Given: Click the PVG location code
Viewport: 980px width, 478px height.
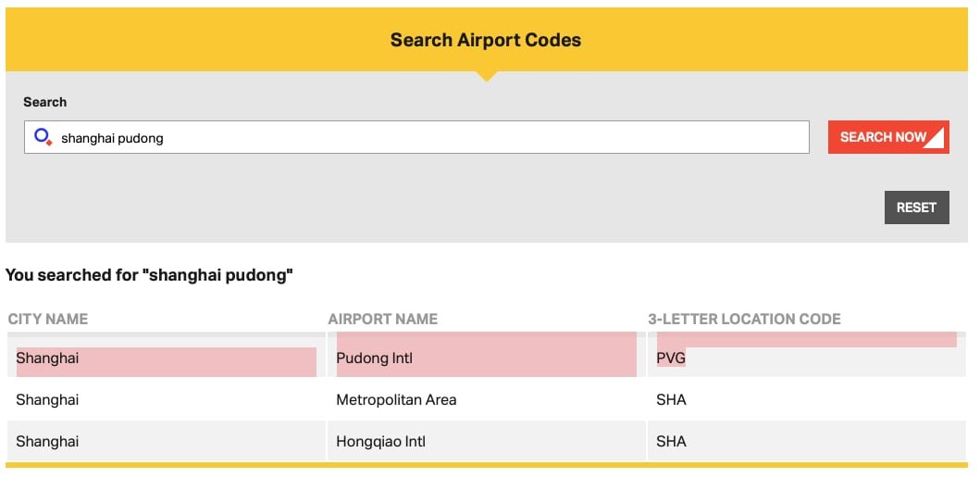Looking at the screenshot, I should tap(671, 358).
